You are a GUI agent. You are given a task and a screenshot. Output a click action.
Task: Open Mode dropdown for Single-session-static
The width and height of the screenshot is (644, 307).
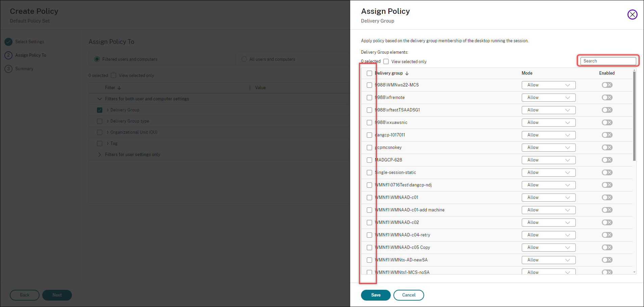[548, 173]
